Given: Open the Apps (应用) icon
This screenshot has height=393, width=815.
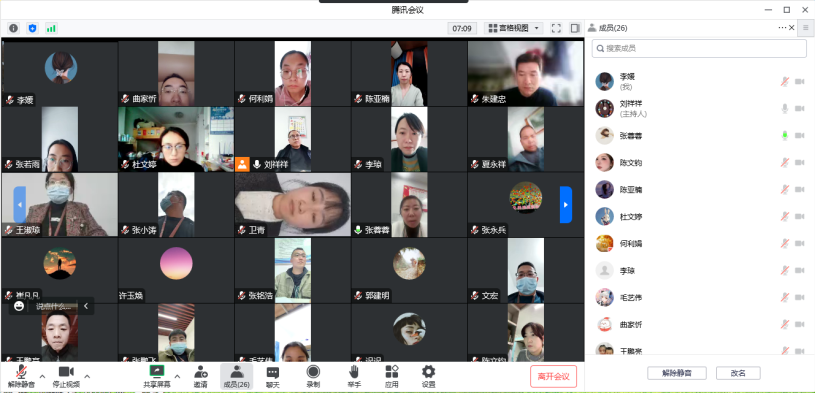Looking at the screenshot, I should pos(392,376).
